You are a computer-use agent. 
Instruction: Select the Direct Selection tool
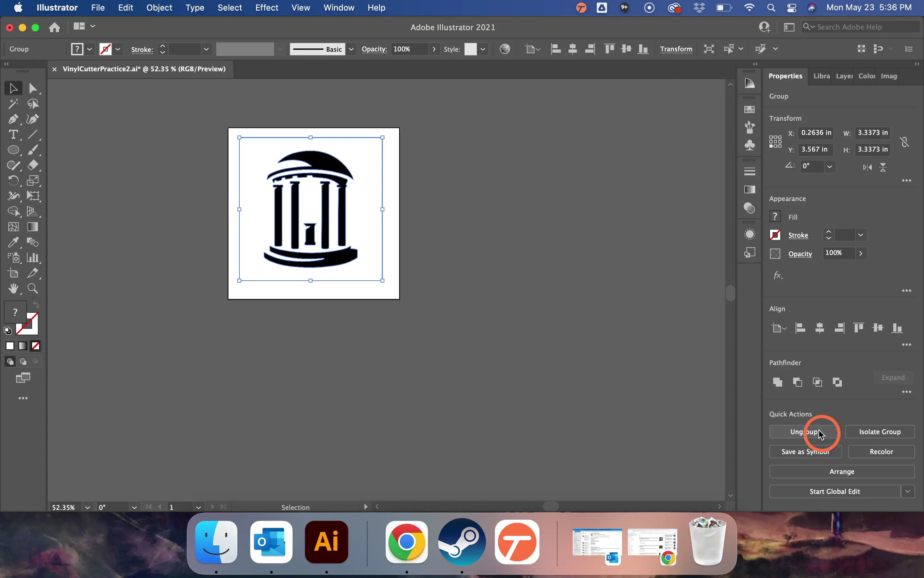click(33, 88)
